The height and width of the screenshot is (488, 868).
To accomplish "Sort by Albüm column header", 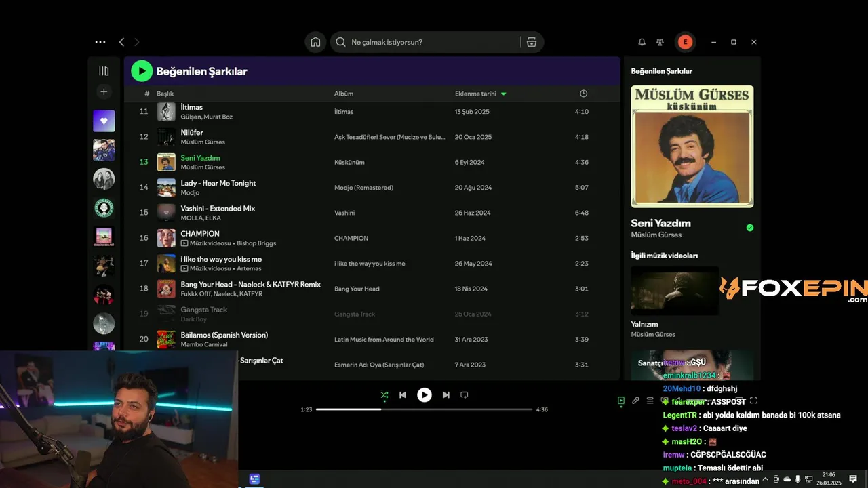I will tap(344, 94).
